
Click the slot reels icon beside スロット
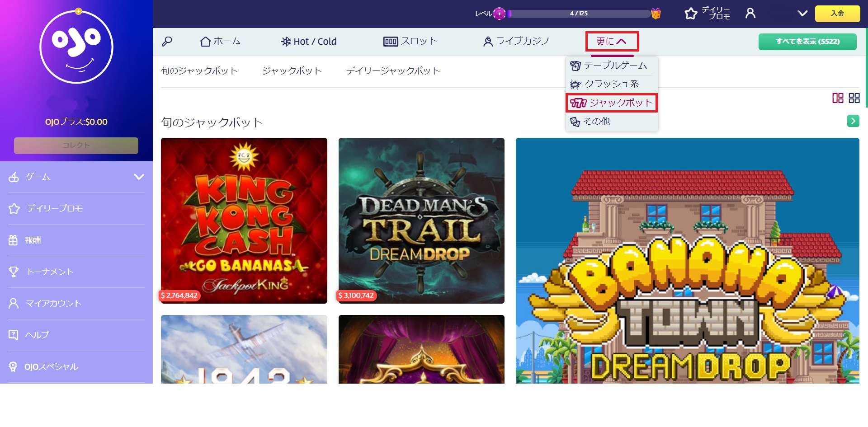coord(391,42)
